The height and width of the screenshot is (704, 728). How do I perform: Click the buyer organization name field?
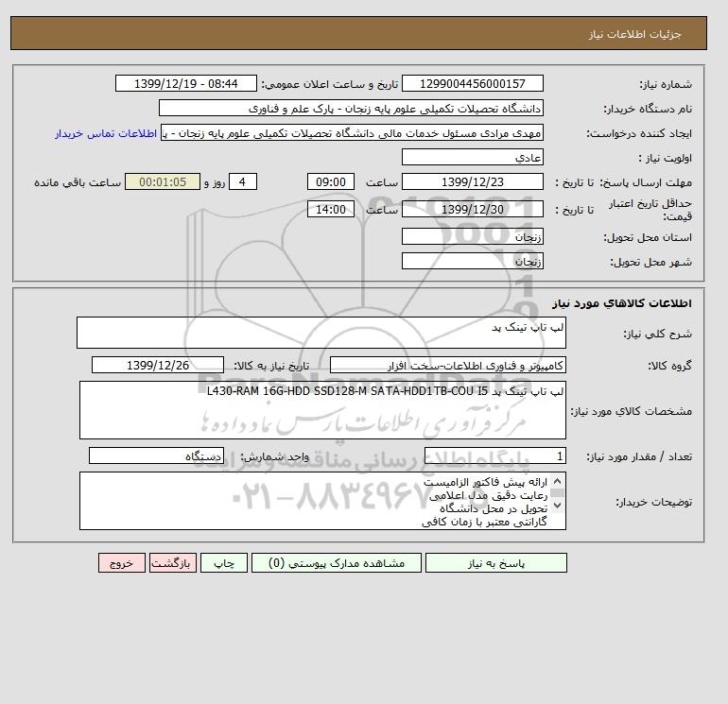[351, 109]
